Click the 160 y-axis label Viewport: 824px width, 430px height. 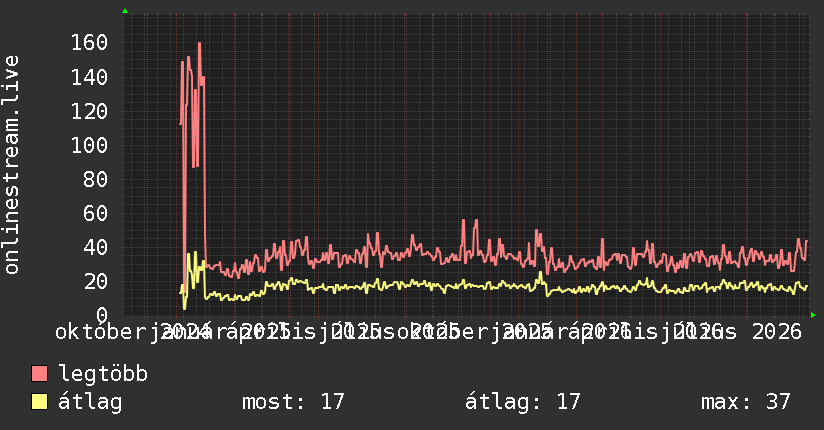click(89, 43)
